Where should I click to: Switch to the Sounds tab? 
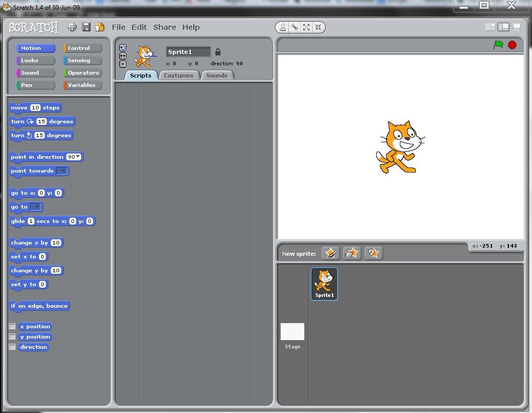pos(217,76)
